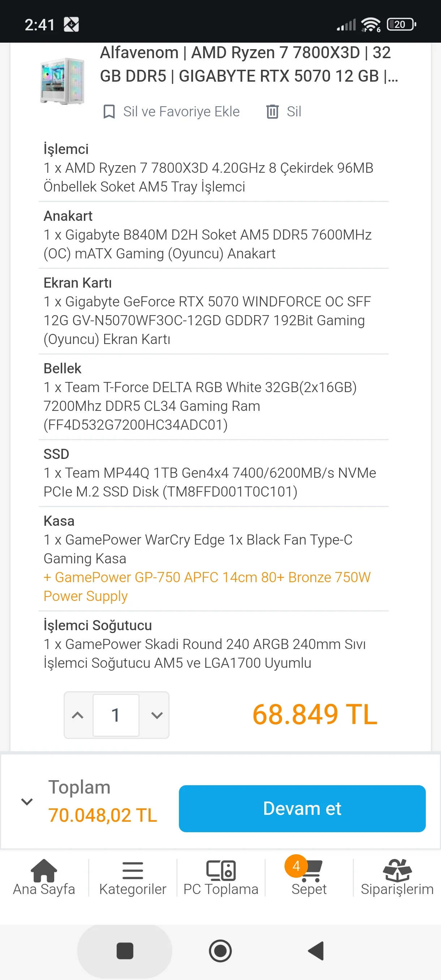Tap the 70.048,02 TL total amount
The image size is (441, 980).
click(x=103, y=815)
